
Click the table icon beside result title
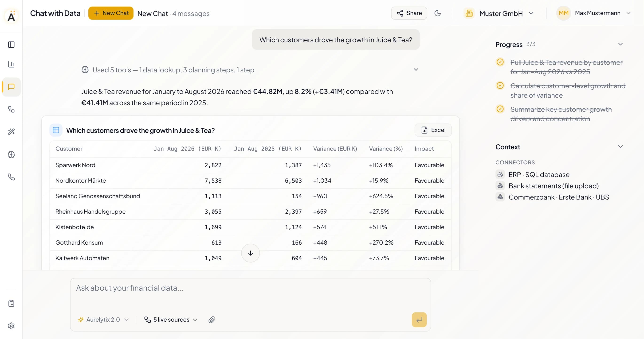point(56,130)
